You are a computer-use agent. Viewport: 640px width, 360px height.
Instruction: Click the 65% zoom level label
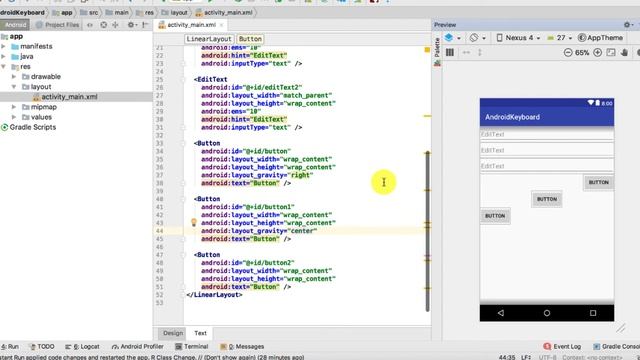click(582, 53)
